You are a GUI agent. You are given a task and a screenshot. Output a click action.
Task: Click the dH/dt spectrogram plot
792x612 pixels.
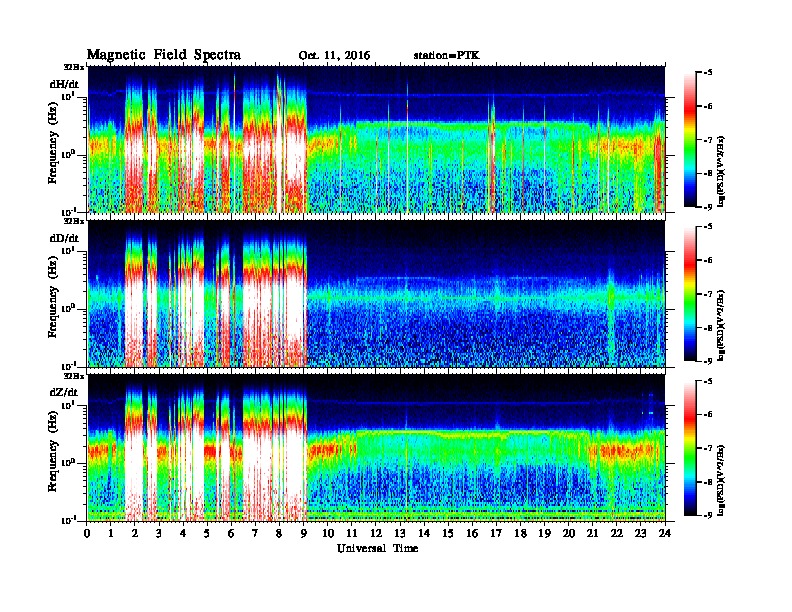coord(376,139)
